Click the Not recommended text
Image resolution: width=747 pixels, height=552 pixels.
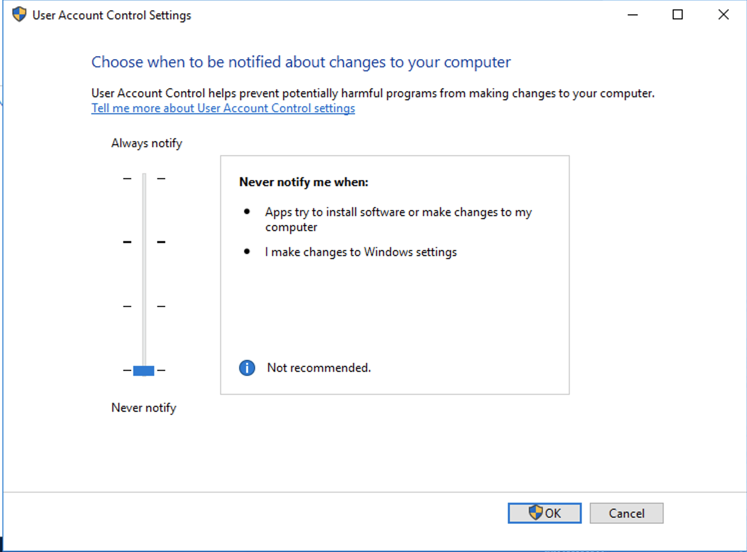click(x=319, y=368)
